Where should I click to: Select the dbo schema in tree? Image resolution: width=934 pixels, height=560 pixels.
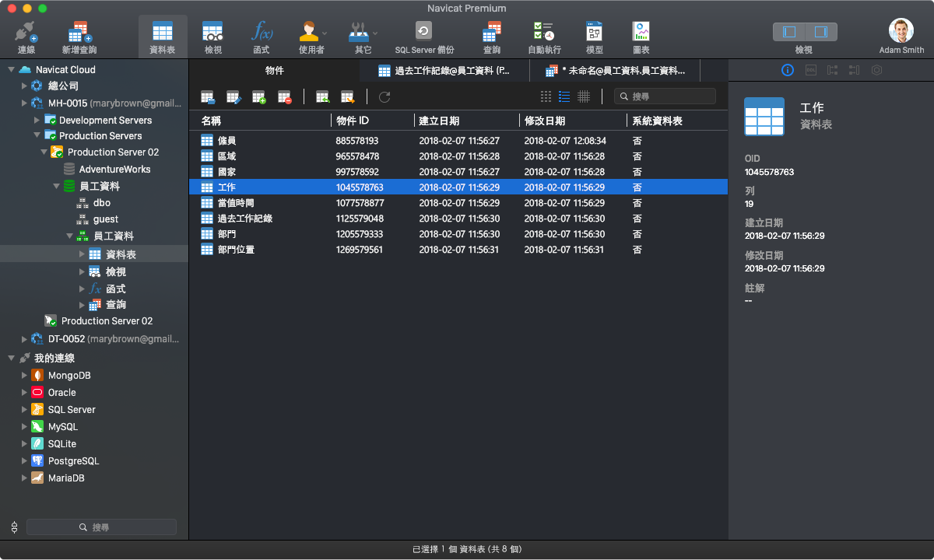(94, 203)
